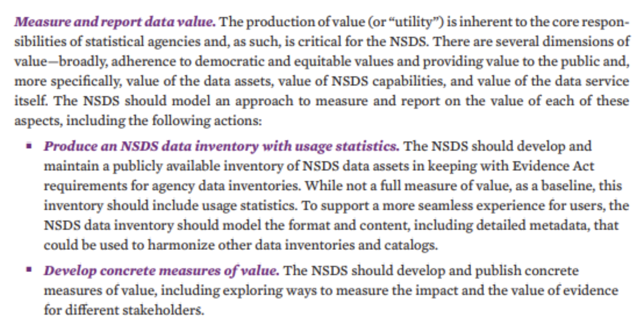Screen dimensions: 644x332
Task: Click the second purple square bullet marker
Action: (x=29, y=270)
